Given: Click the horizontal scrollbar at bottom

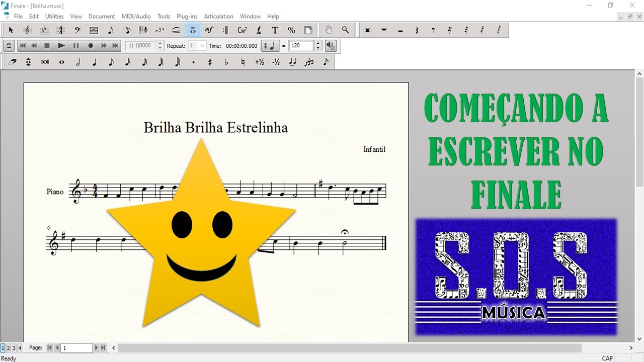Looking at the screenshot, I should [350, 348].
